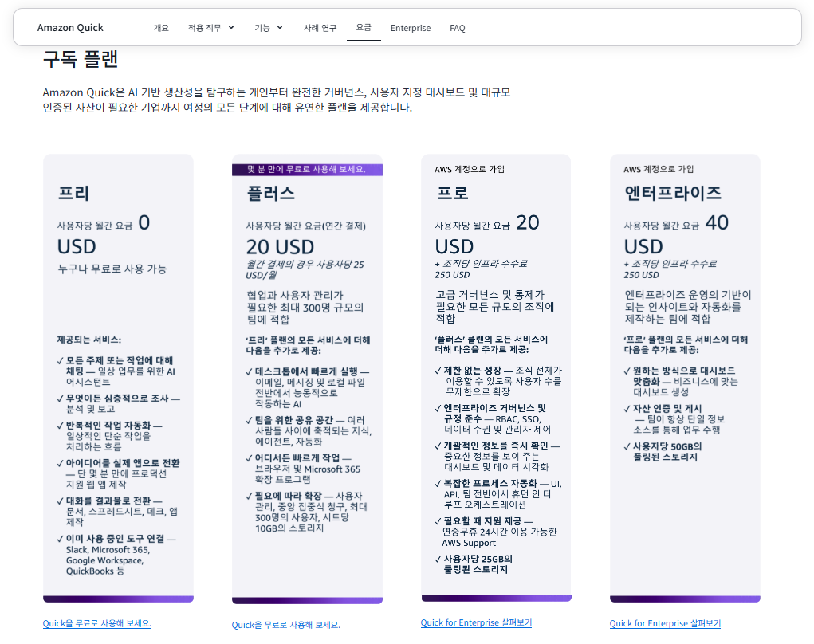The image size is (814, 644).
Task: Click the '몇 분 만에 무료로 사용해 보세요' banner
Action: (307, 170)
